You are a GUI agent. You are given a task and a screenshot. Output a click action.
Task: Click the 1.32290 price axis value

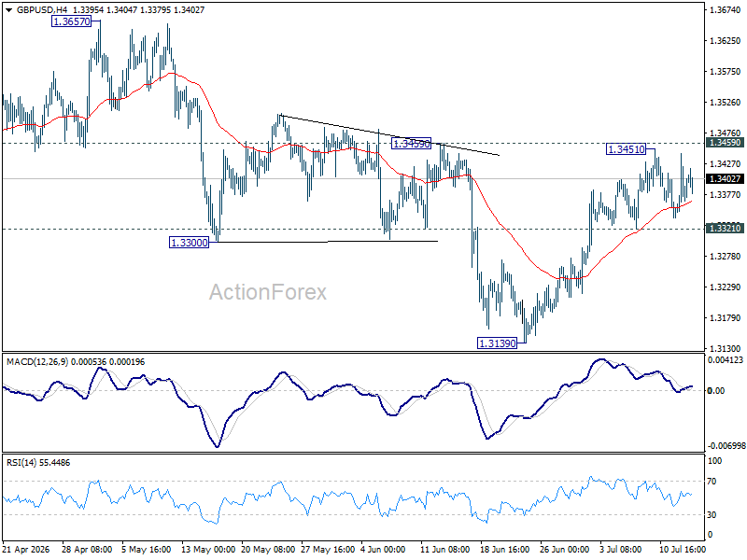click(x=726, y=287)
